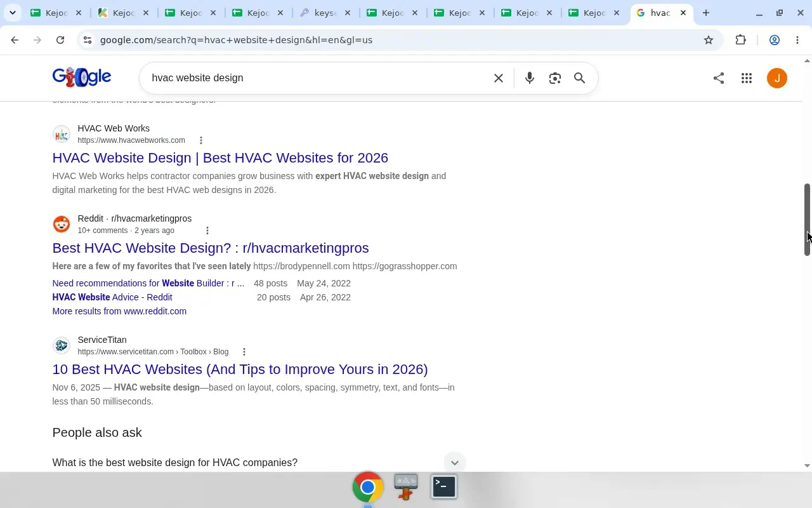Open the share icon beside Google apps

tap(719, 78)
